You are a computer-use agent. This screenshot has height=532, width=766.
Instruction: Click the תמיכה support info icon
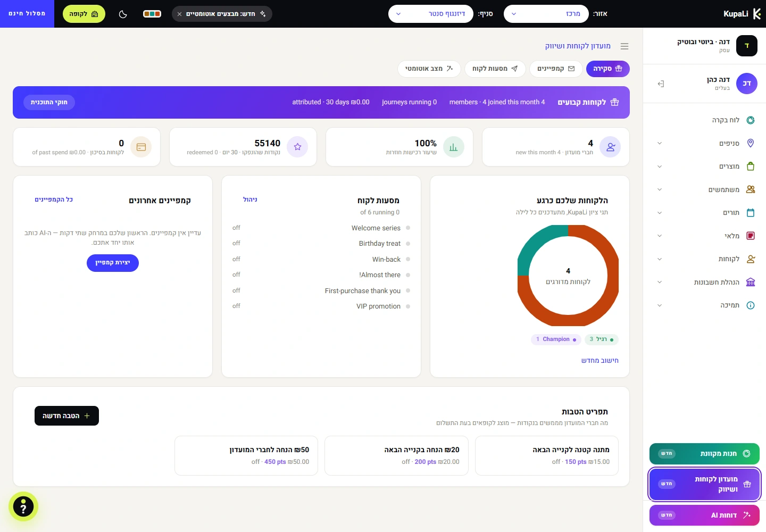point(751,305)
